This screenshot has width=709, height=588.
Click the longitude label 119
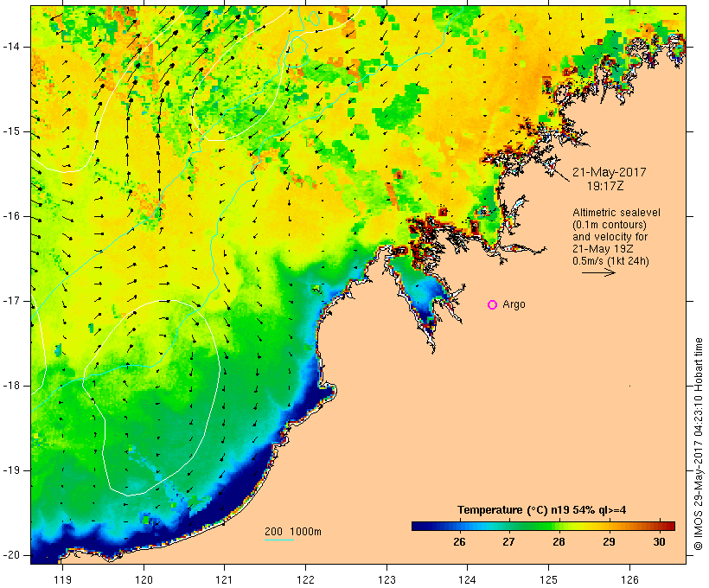click(62, 579)
